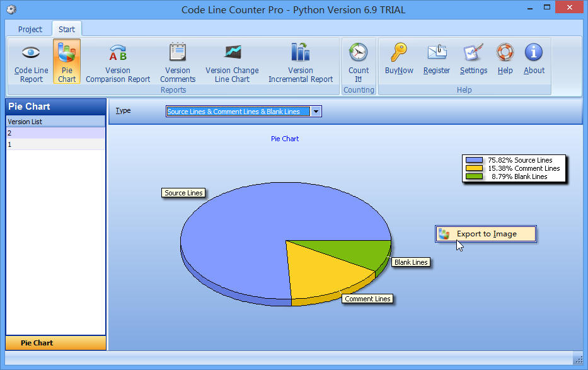This screenshot has width=588, height=370.
Task: Click the Version List column header
Action: click(55, 122)
